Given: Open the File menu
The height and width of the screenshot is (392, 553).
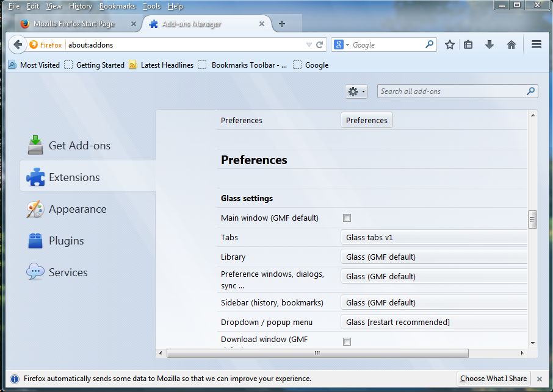Looking at the screenshot, I should (14, 6).
